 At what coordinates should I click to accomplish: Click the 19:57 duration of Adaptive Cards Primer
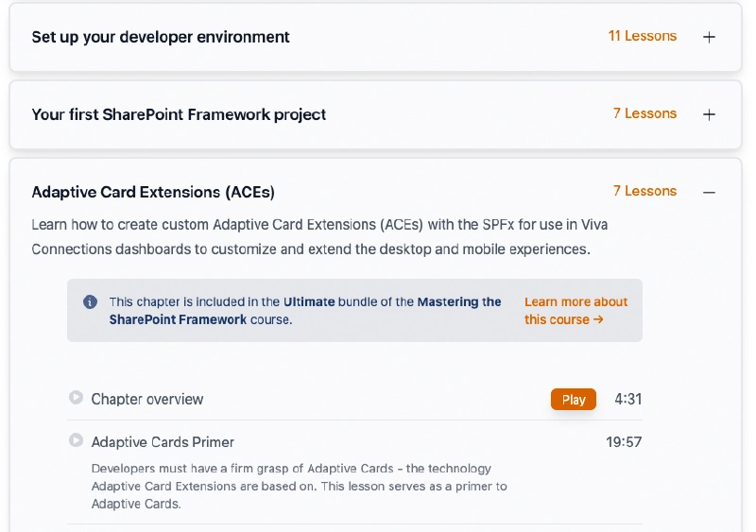pos(624,442)
